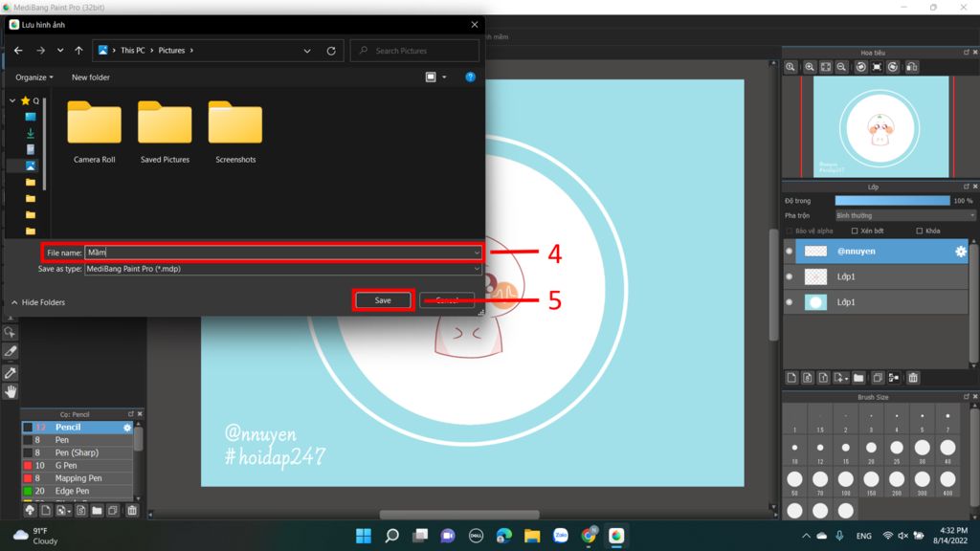The width and height of the screenshot is (980, 551).
Task: Flip canvas view in navigator
Action: [x=912, y=67]
